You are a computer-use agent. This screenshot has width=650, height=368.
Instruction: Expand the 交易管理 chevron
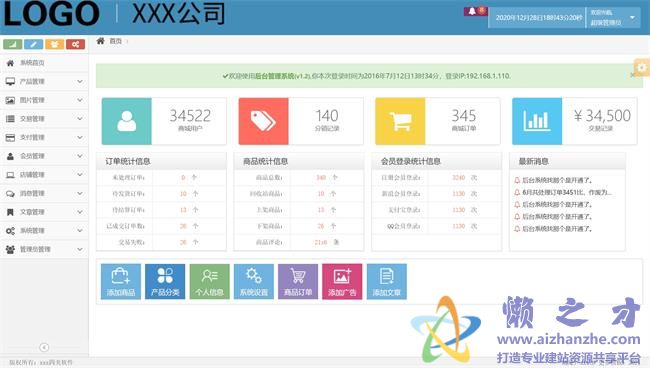(x=80, y=119)
